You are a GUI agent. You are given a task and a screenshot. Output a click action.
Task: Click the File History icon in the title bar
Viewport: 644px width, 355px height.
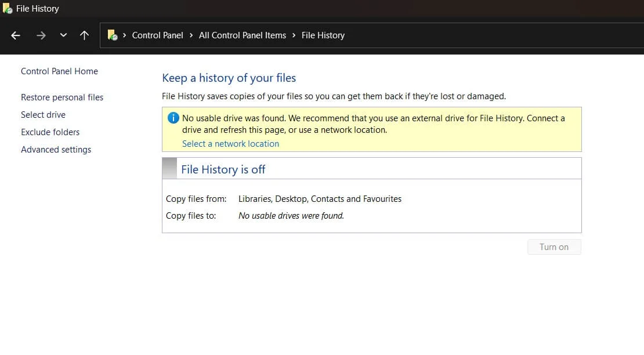(x=8, y=8)
